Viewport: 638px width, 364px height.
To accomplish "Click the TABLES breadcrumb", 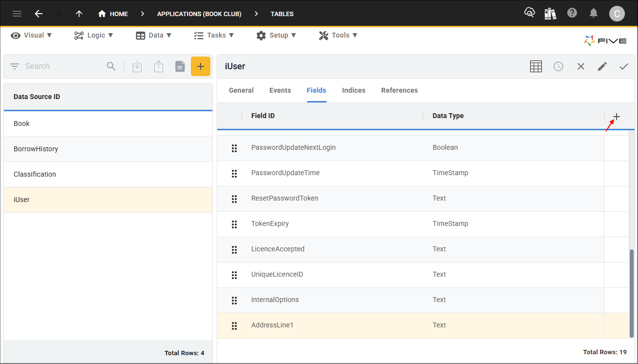I will [x=282, y=14].
